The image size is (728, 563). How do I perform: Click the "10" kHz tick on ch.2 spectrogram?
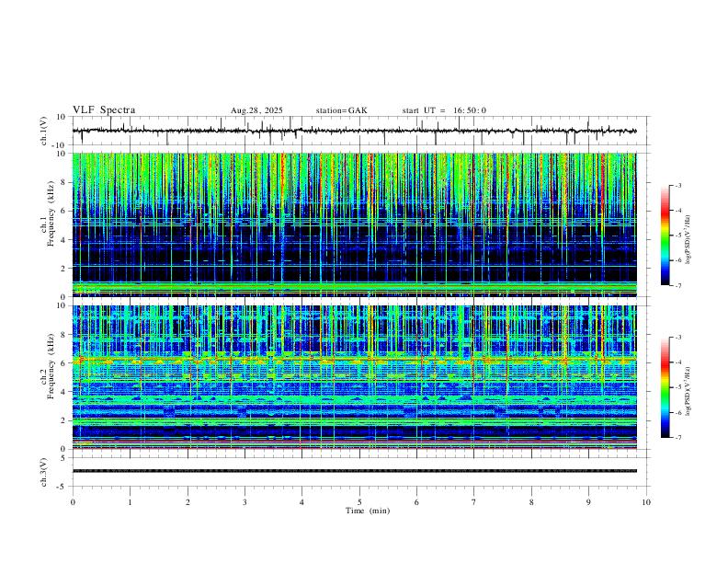pyautogui.click(x=62, y=305)
